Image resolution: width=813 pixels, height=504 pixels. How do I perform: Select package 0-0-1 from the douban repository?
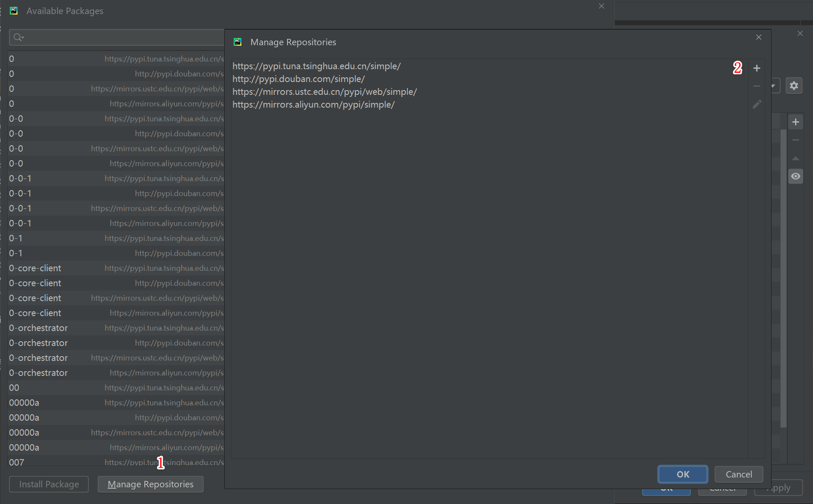pyautogui.click(x=116, y=193)
